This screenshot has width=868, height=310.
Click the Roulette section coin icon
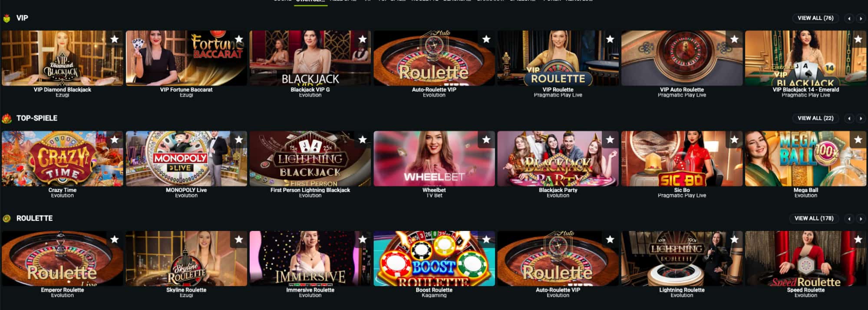7,218
